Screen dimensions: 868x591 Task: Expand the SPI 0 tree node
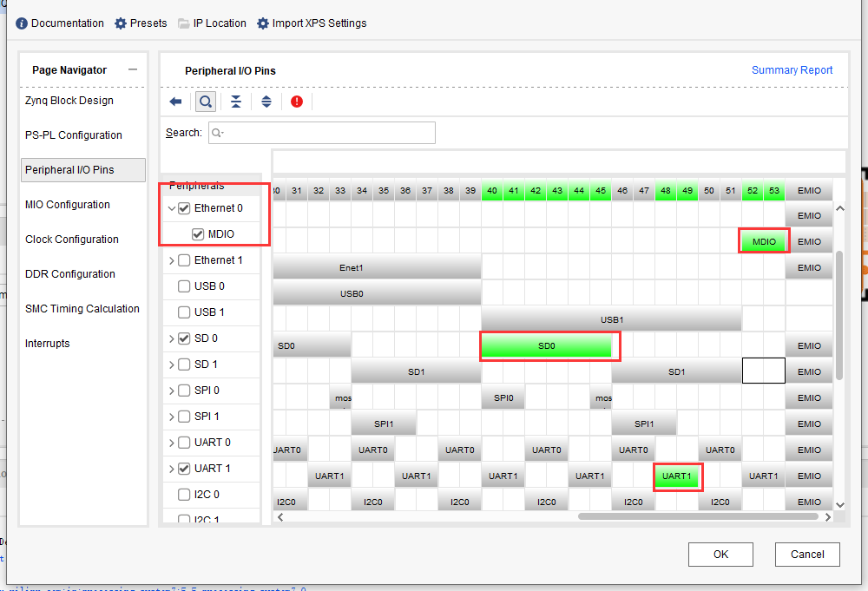[172, 391]
